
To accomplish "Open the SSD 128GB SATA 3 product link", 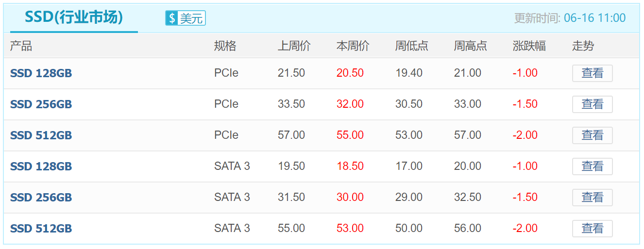I will (41, 166).
